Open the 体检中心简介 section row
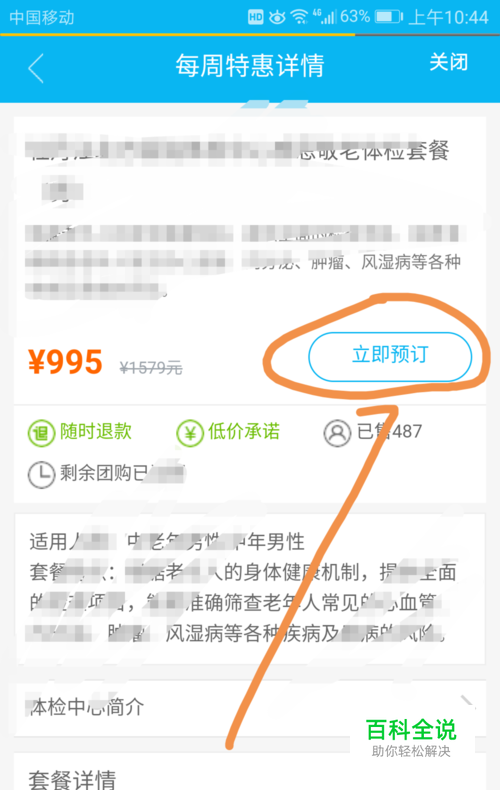 pyautogui.click(x=250, y=707)
